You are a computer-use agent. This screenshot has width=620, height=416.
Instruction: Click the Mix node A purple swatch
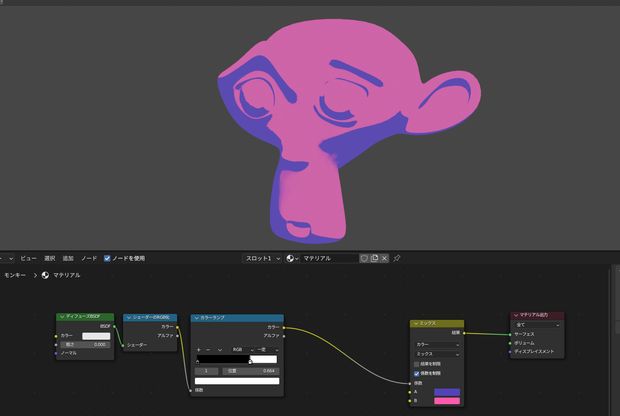pos(447,392)
